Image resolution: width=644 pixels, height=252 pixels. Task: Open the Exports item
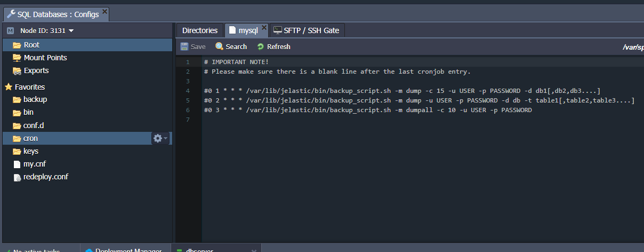(x=36, y=70)
